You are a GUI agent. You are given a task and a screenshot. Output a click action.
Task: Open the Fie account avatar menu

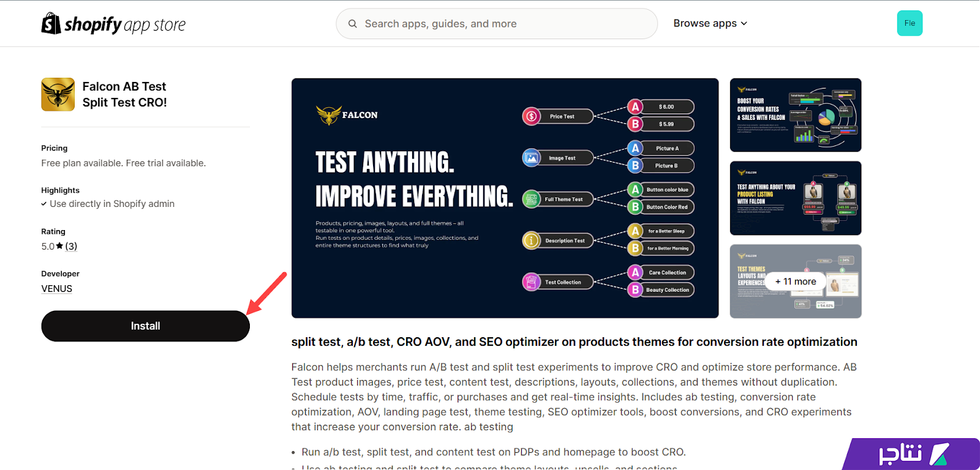coord(910,23)
